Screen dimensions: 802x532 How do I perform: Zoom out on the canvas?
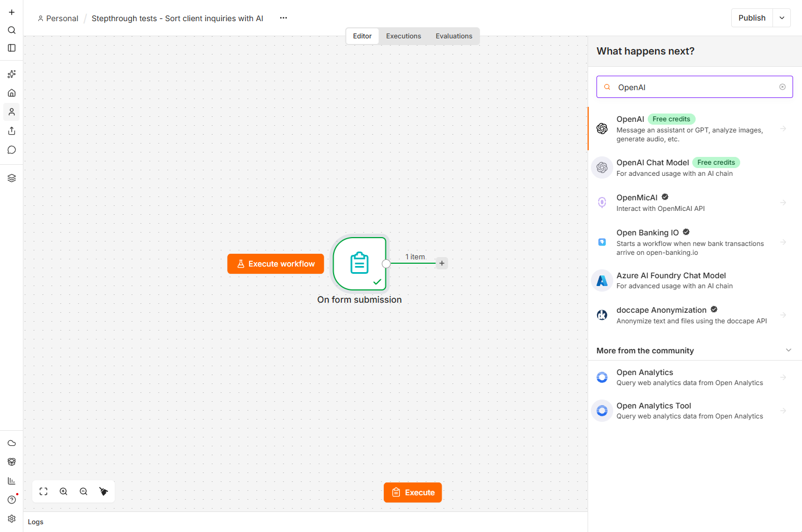coord(84,491)
